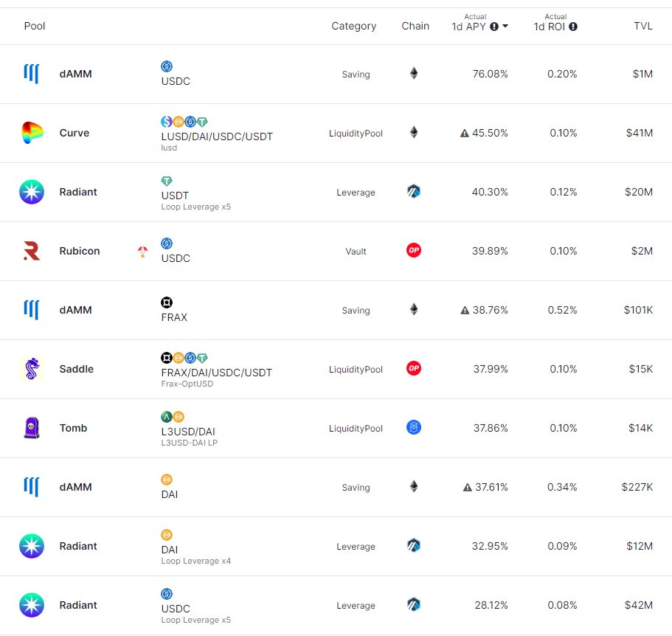The height and width of the screenshot is (636, 672).
Task: Click the 76.08% APY value
Action: point(491,74)
